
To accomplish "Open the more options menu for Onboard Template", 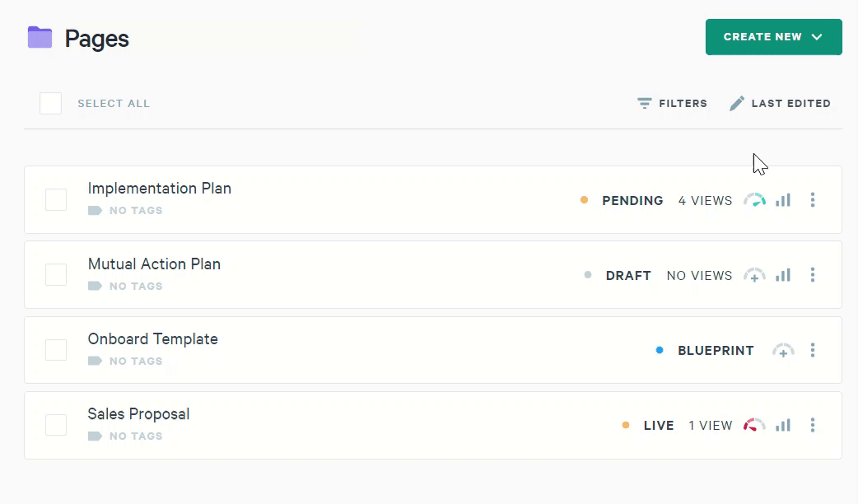I will pyautogui.click(x=813, y=351).
